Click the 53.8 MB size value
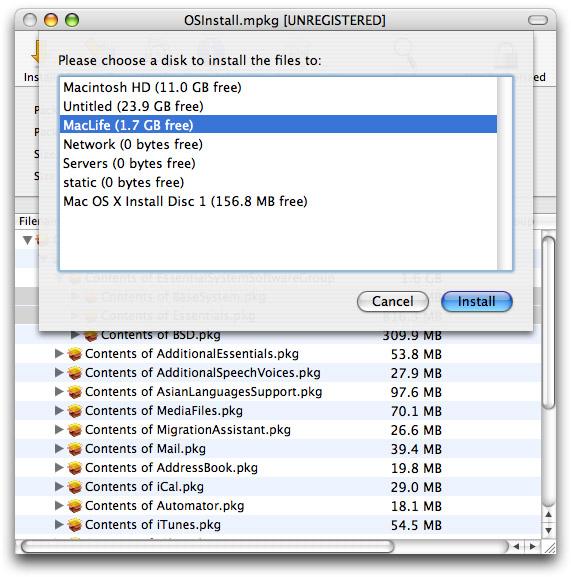Screen dimensions: 571x577 [x=416, y=354]
